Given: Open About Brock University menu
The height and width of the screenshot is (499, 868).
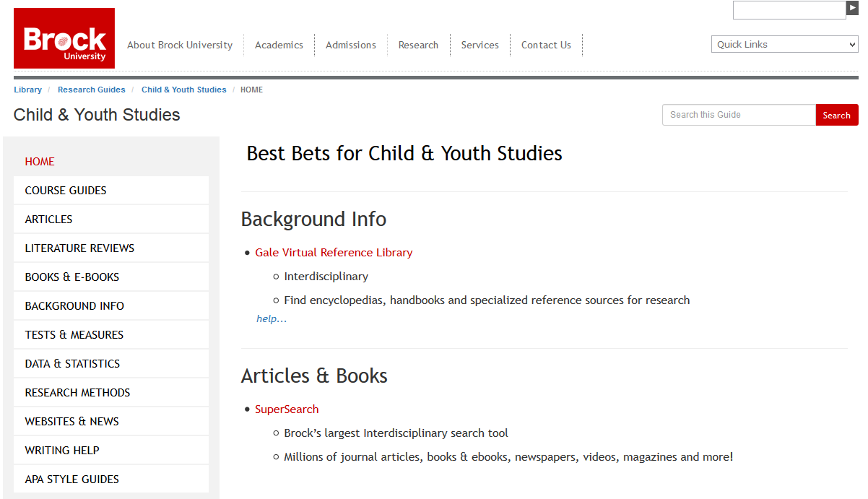Looking at the screenshot, I should (x=180, y=45).
